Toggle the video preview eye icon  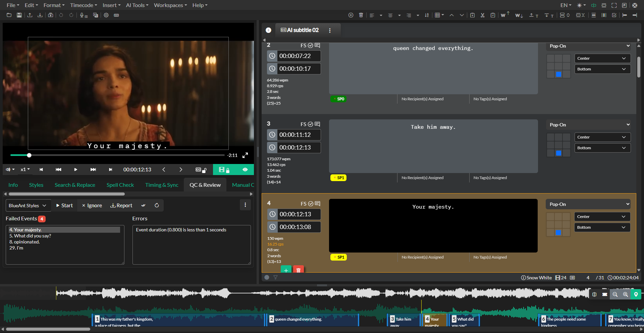[245, 170]
